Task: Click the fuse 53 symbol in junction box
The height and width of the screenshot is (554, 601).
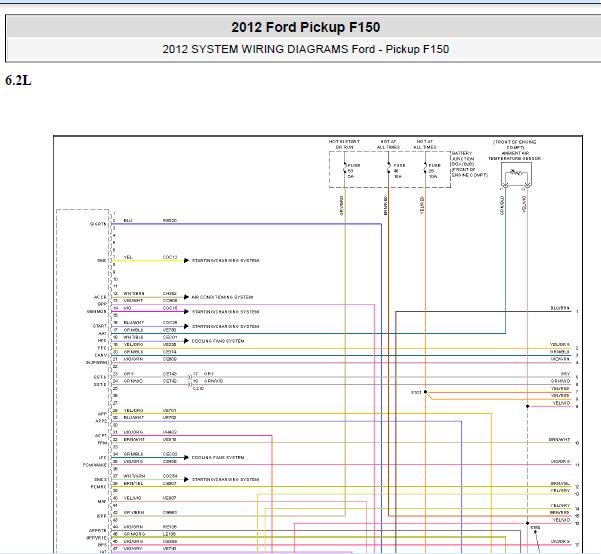Action: tap(345, 168)
